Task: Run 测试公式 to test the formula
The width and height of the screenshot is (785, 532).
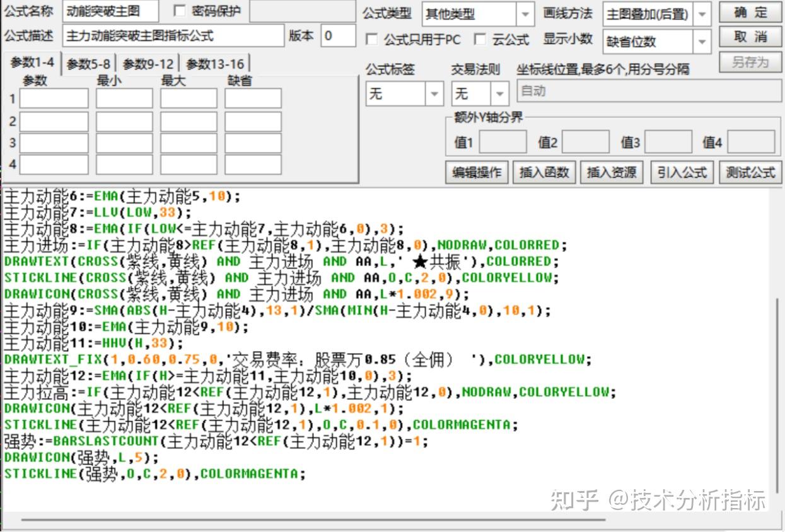Action: [x=750, y=172]
